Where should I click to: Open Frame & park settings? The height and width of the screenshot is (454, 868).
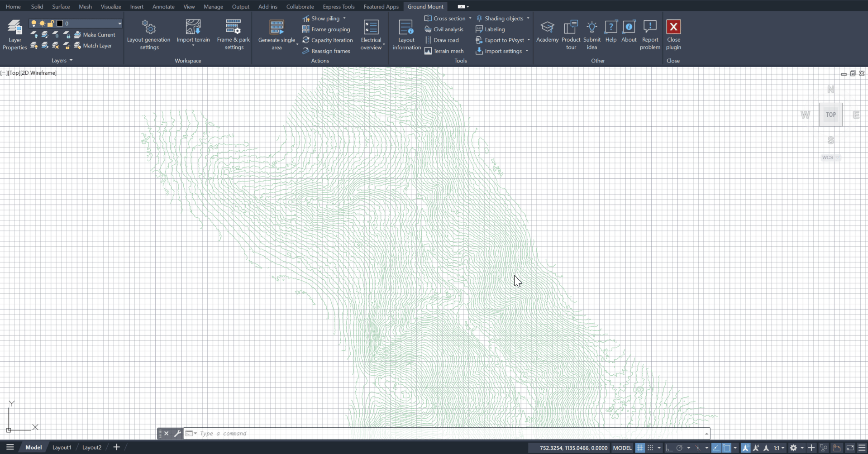[x=234, y=34]
